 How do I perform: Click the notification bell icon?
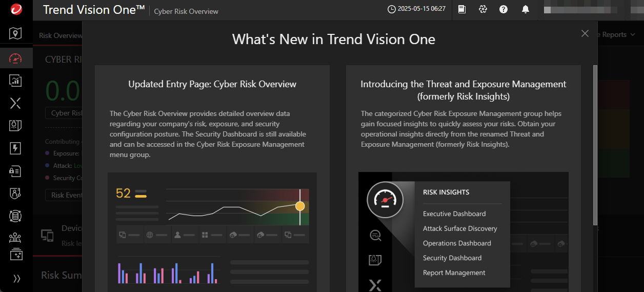point(525,9)
